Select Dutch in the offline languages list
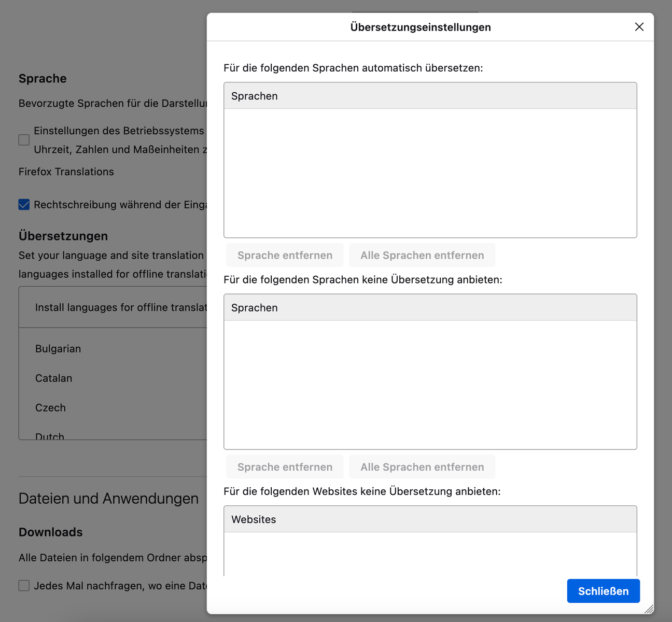The height and width of the screenshot is (622, 672). (x=50, y=435)
